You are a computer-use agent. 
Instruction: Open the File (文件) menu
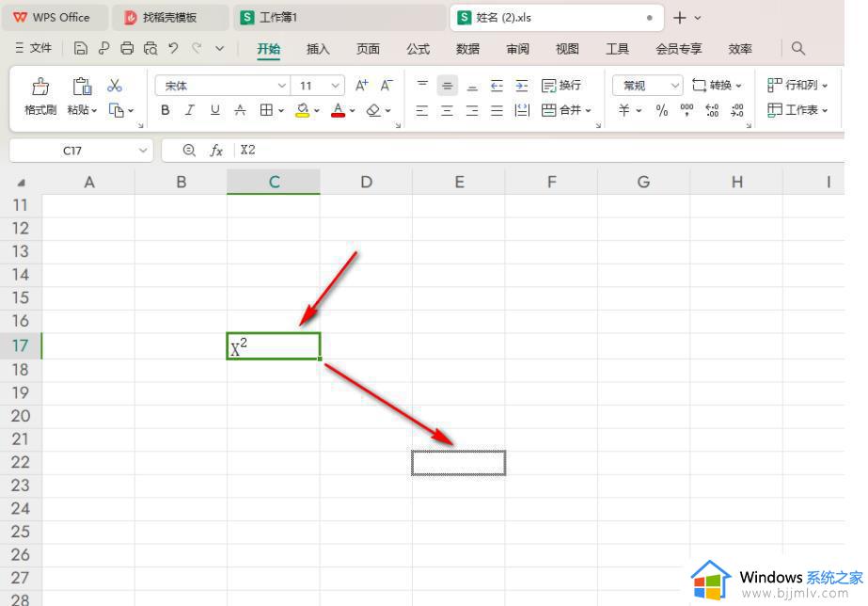coord(34,48)
